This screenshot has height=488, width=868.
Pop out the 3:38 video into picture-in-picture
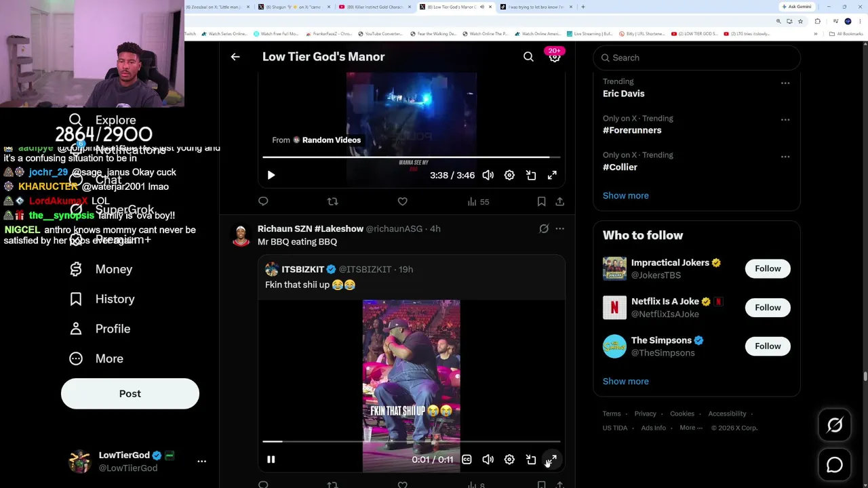point(531,175)
